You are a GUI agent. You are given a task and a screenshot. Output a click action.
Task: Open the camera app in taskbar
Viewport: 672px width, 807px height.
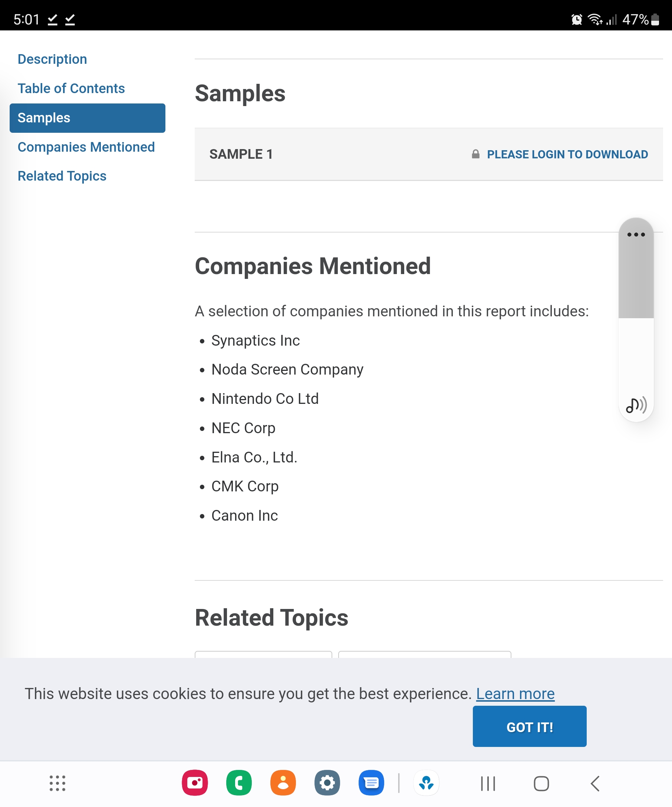pos(195,783)
